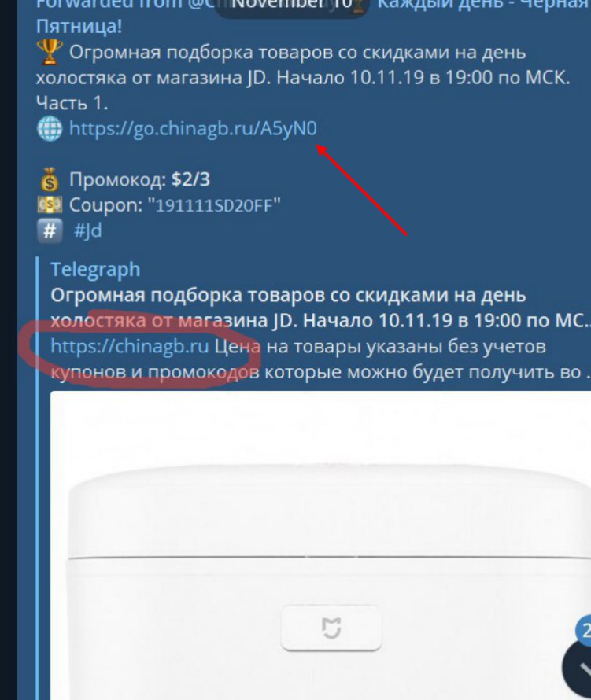
Task: Click the Telegraph preview description text
Action: click(320, 359)
